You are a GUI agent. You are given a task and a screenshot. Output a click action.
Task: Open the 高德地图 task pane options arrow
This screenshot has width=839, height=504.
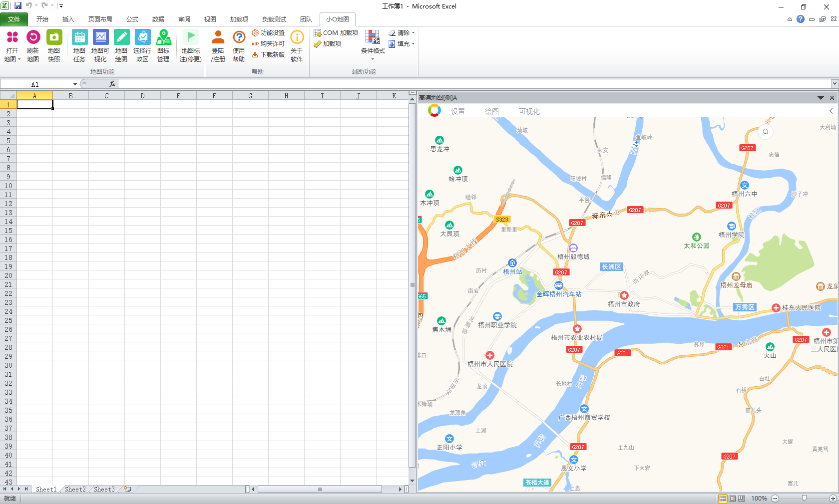click(821, 98)
